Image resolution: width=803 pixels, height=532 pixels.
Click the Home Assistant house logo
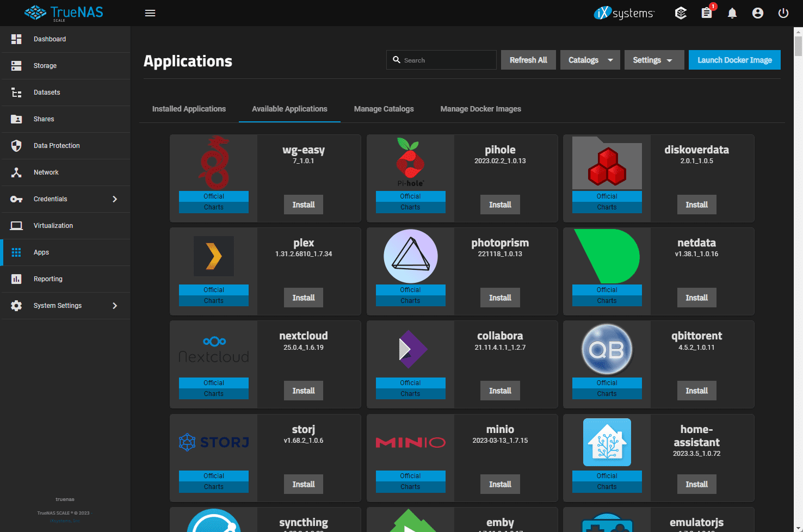607,442
